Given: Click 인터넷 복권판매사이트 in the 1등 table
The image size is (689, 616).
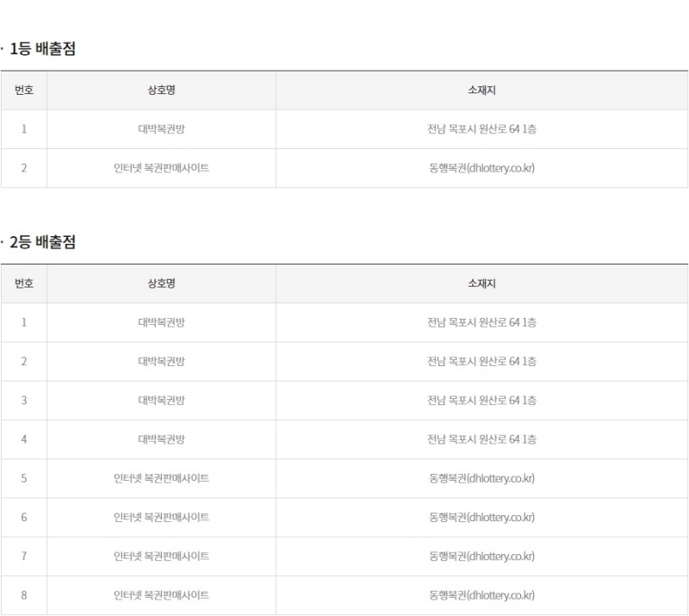Looking at the screenshot, I should [x=160, y=169].
